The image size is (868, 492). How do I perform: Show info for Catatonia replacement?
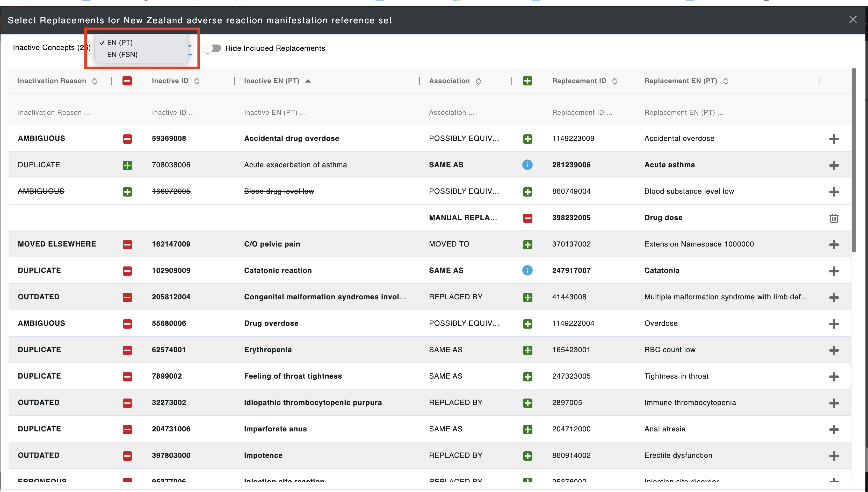click(527, 270)
